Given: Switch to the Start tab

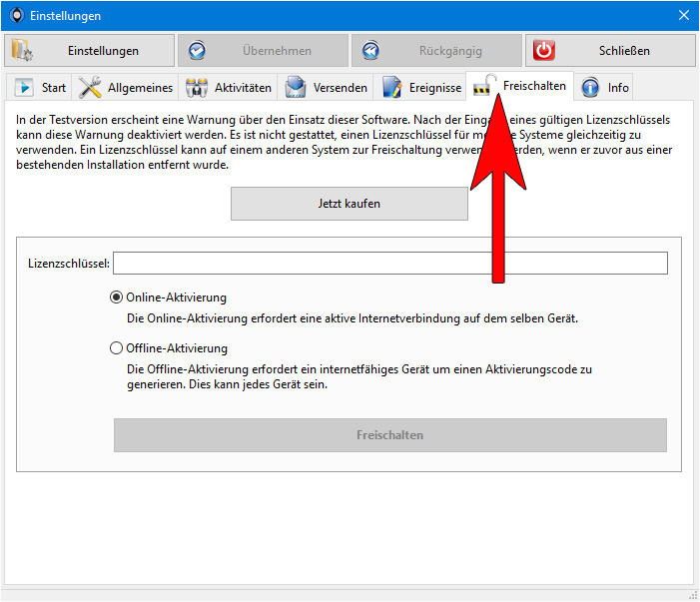Looking at the screenshot, I should click(40, 88).
